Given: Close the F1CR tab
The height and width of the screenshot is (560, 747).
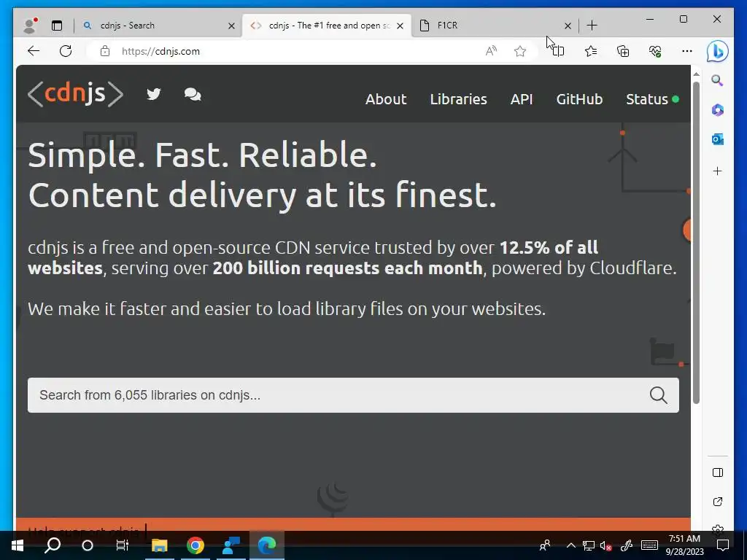Looking at the screenshot, I should click(568, 26).
